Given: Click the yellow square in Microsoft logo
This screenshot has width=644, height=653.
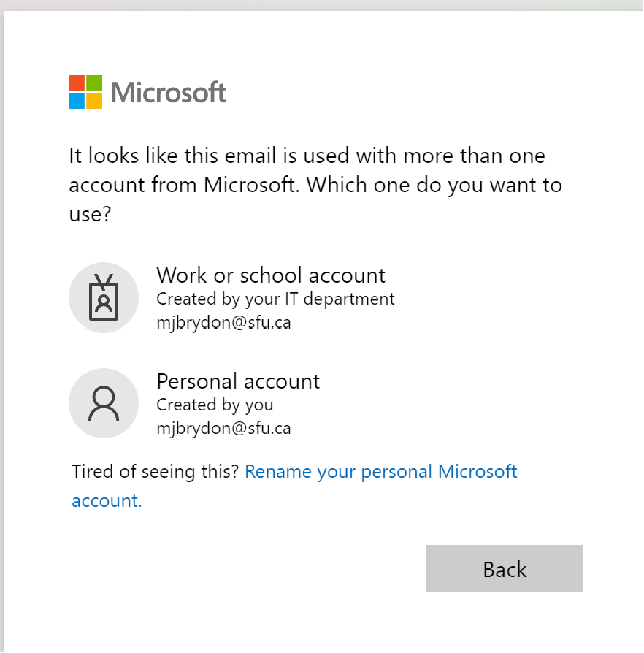Looking at the screenshot, I should click(94, 101).
